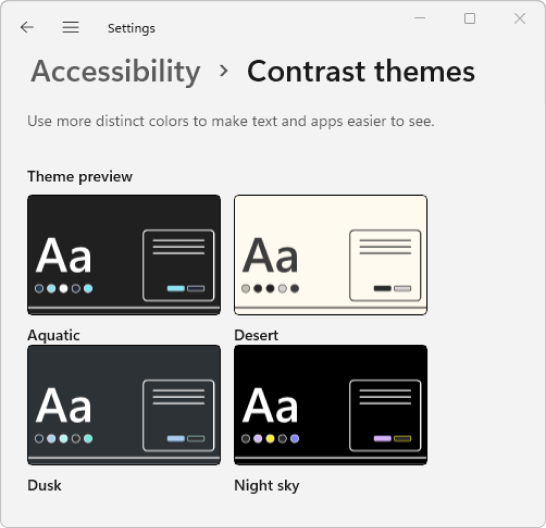Click the breadcrumb chevron separator

224,71
